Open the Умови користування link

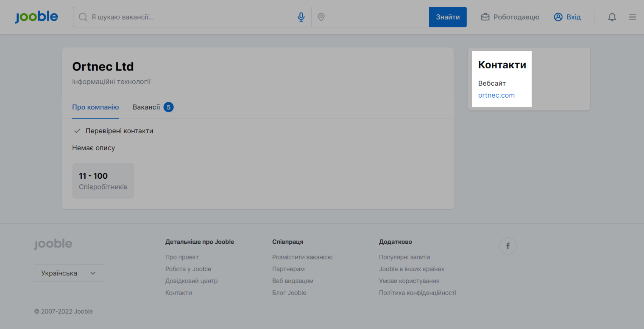[409, 281]
